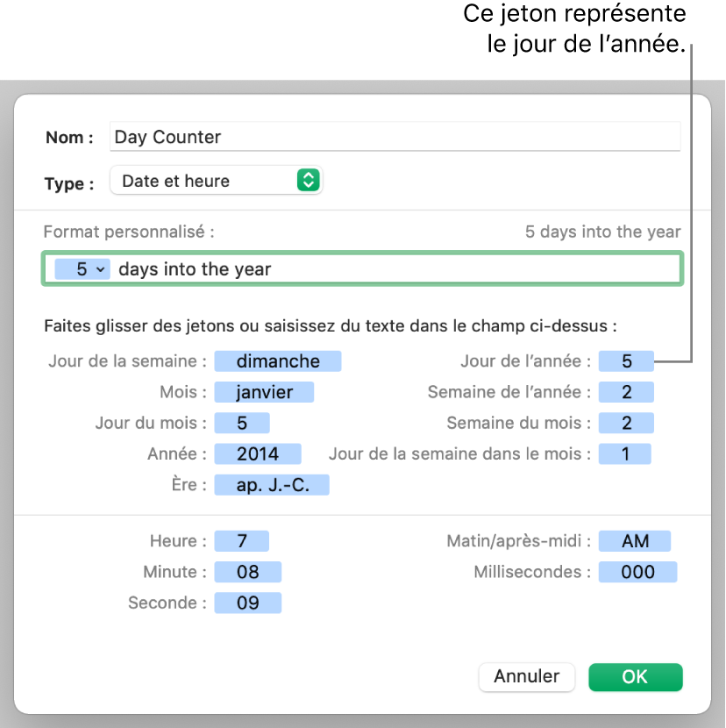Expand the day token chevron in format field
The image size is (726, 728).
tap(100, 270)
